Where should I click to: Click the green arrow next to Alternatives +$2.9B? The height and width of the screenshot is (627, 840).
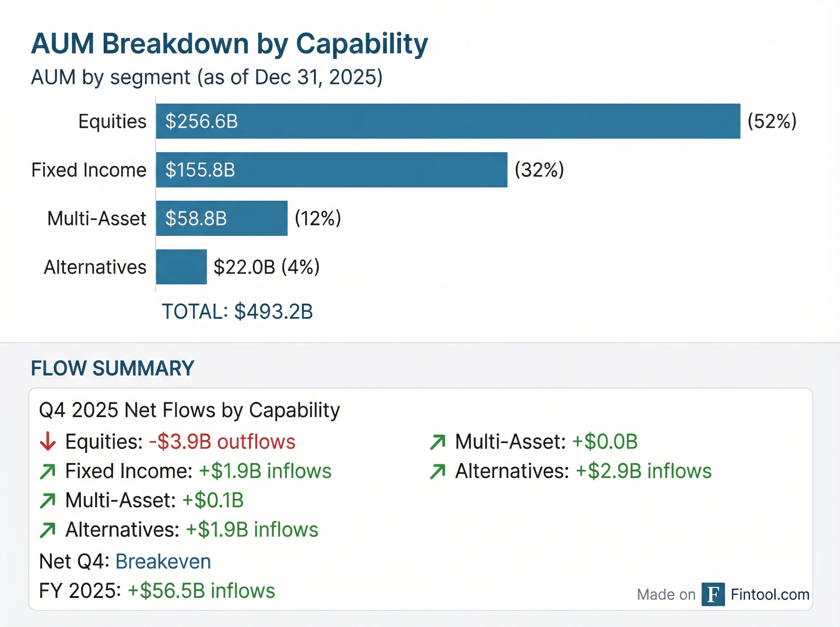click(437, 471)
